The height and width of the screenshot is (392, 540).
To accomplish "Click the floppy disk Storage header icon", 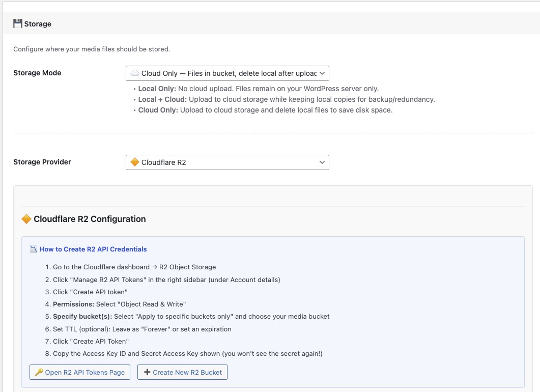I will click(18, 23).
